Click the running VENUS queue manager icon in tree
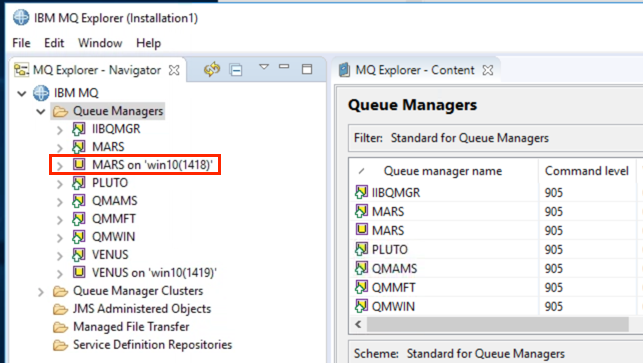643x363 pixels. [x=78, y=255]
